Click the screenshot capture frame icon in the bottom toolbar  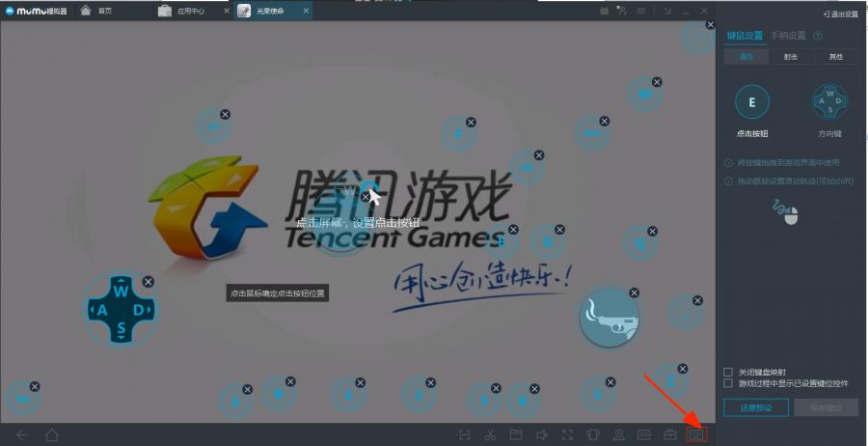pos(465,435)
